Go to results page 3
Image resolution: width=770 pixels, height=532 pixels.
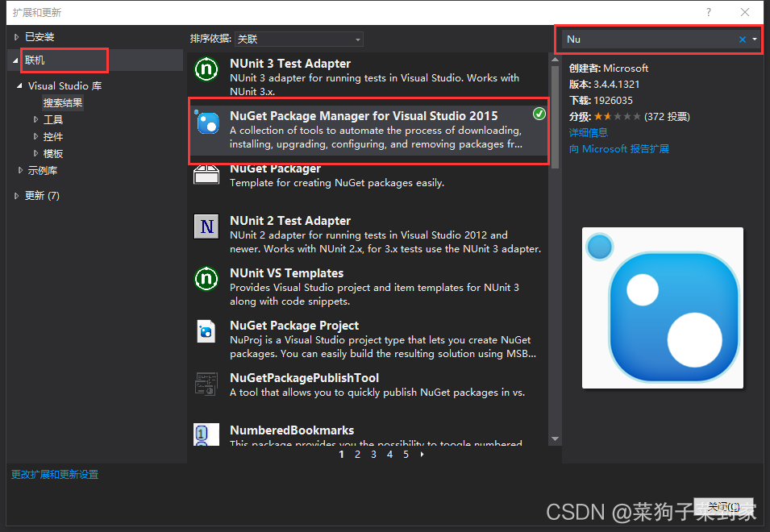[x=373, y=455]
